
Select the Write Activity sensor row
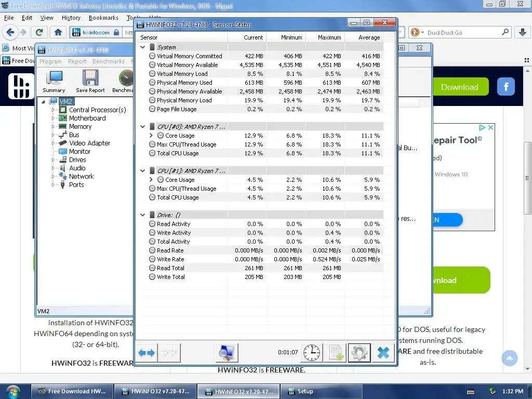coord(261,233)
